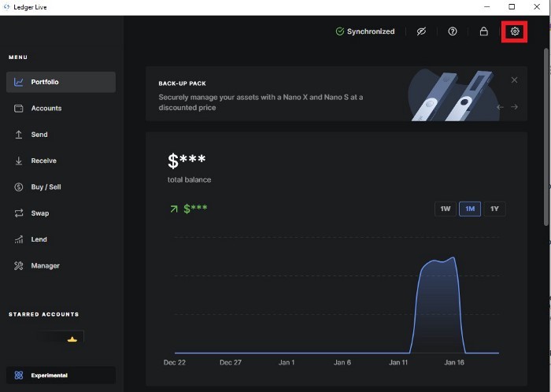Open Help via the question mark icon

(x=453, y=31)
